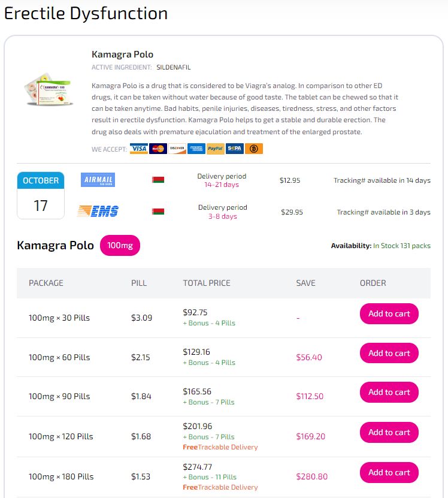Click the October 17 date widget
Screen dimensions: 448x498
(41, 195)
